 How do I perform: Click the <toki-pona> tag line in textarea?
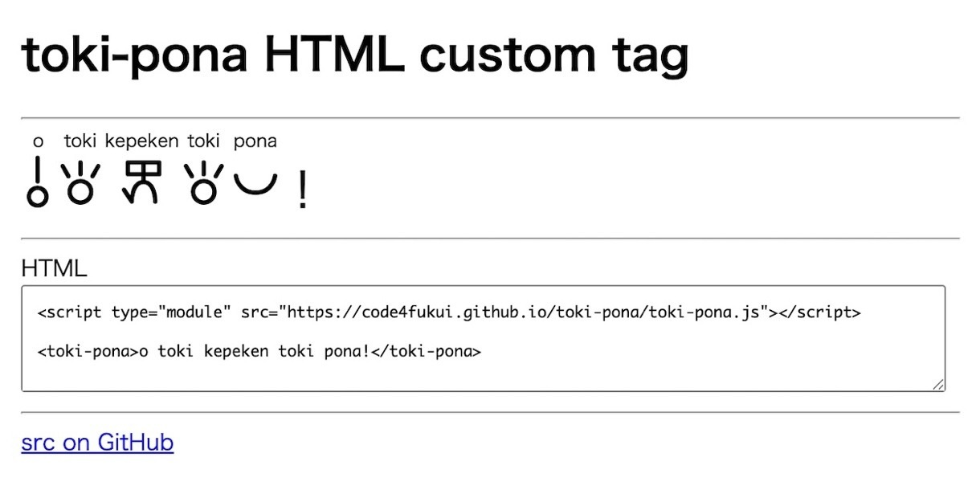pyautogui.click(x=259, y=351)
